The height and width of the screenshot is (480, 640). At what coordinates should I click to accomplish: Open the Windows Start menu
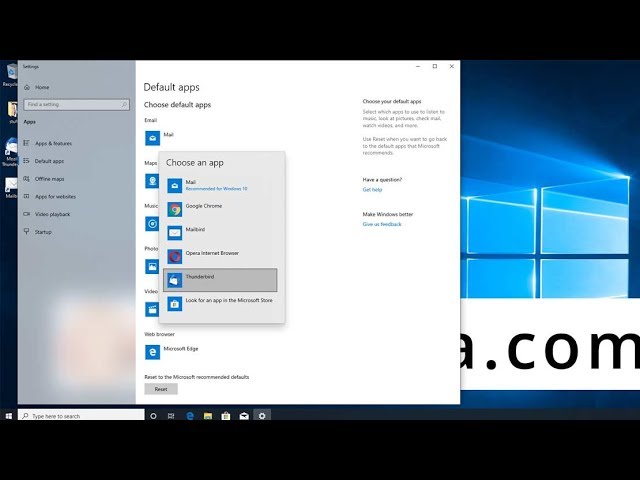pyautogui.click(x=9, y=416)
